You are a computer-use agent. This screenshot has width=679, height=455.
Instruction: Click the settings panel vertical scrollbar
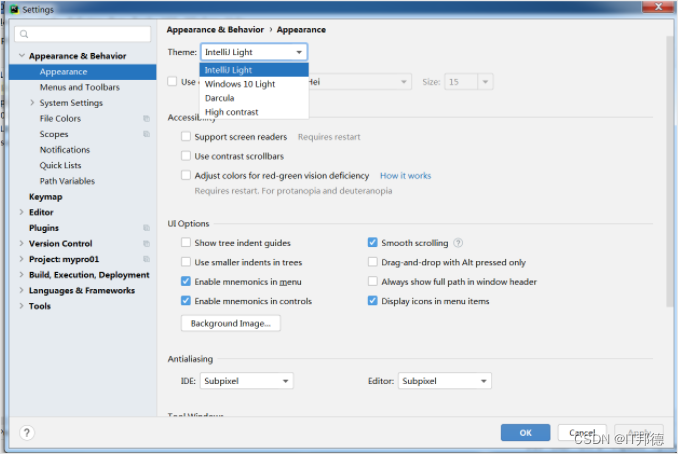[670, 171]
